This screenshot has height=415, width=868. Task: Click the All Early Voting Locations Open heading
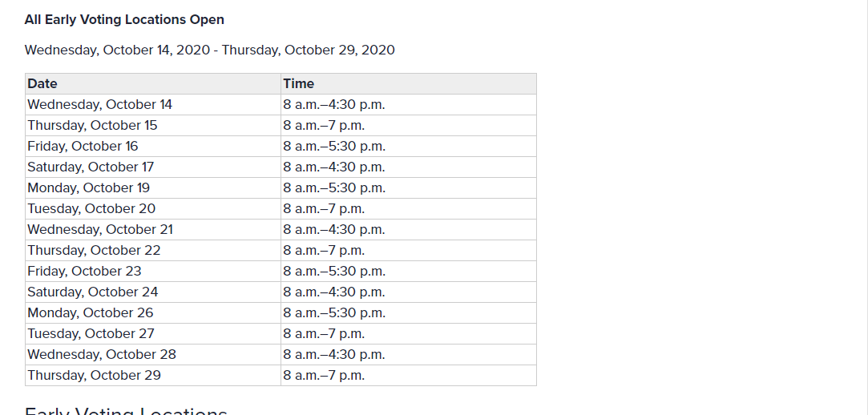(x=124, y=20)
